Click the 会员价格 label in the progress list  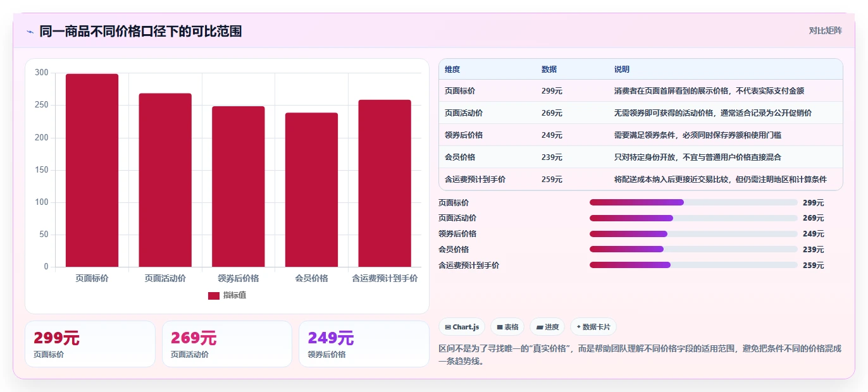[454, 250]
